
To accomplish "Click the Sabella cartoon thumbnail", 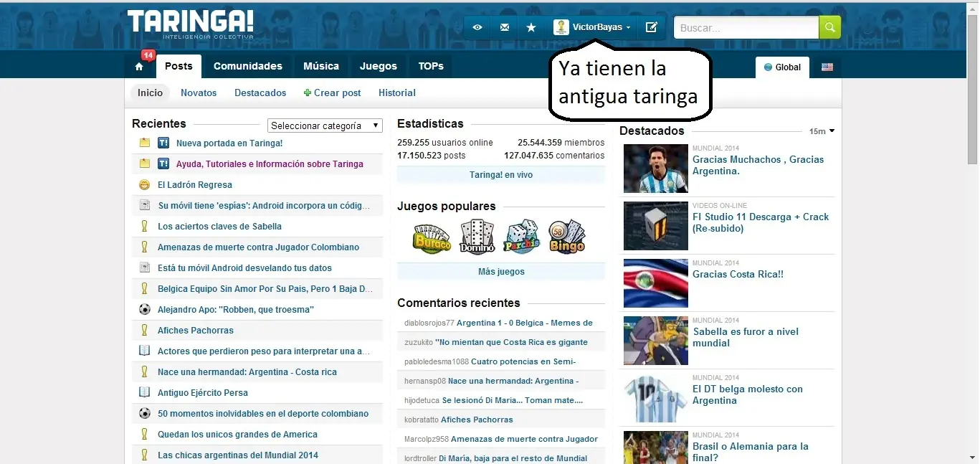I will tap(656, 341).
